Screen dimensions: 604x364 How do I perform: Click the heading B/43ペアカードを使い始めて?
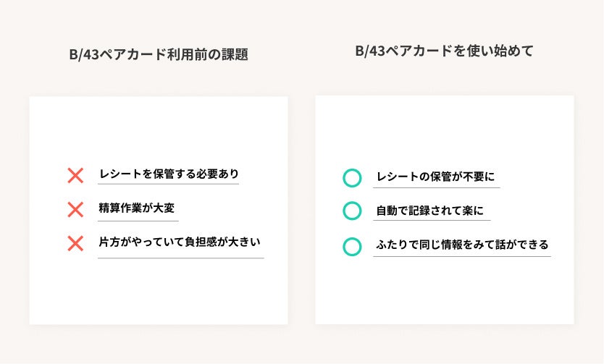click(x=444, y=51)
